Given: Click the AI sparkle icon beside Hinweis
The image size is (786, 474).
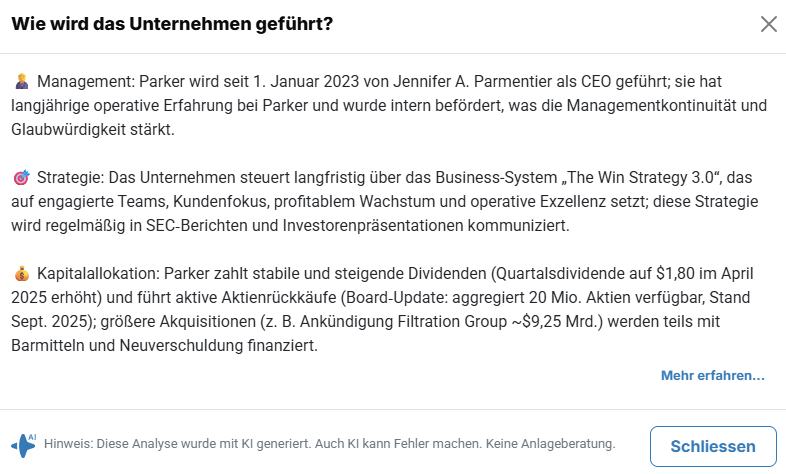Looking at the screenshot, I should pos(23,444).
